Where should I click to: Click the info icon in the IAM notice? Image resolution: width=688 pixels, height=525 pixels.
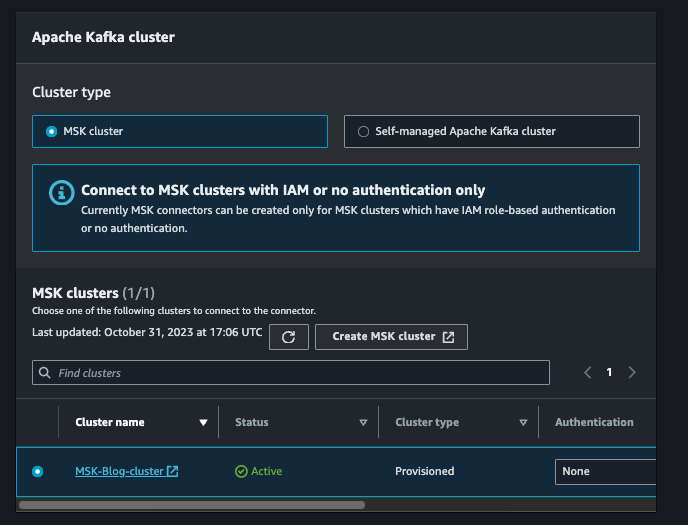61,193
